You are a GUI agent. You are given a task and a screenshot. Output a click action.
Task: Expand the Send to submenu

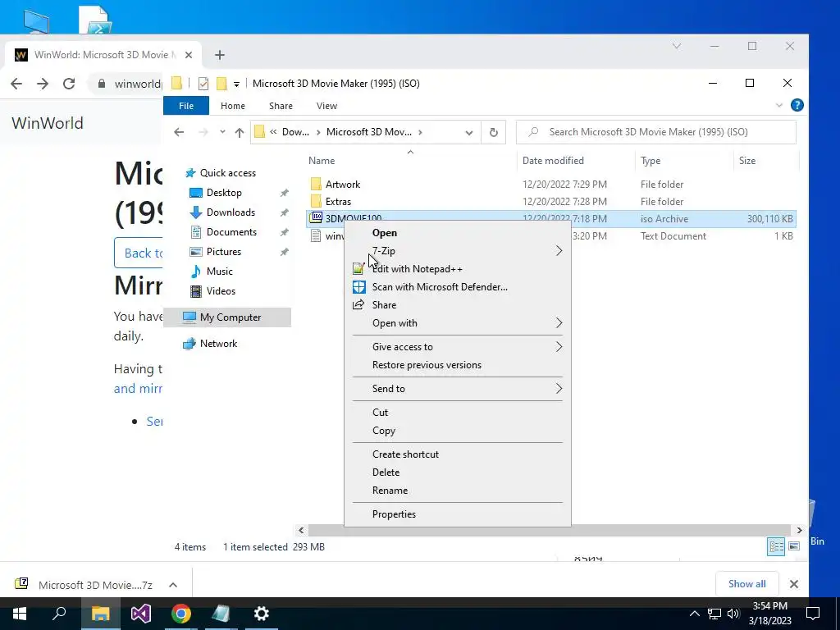click(458, 388)
